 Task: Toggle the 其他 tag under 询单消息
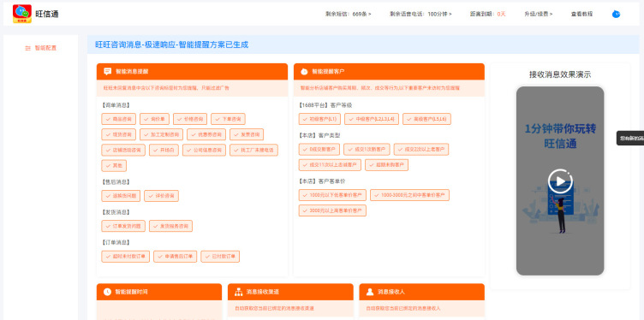pyautogui.click(x=114, y=166)
